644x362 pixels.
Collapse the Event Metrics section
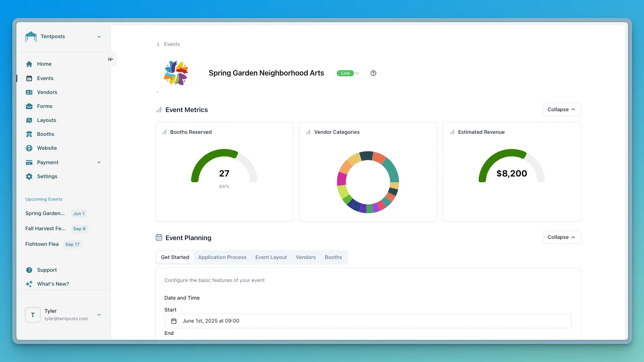point(561,110)
